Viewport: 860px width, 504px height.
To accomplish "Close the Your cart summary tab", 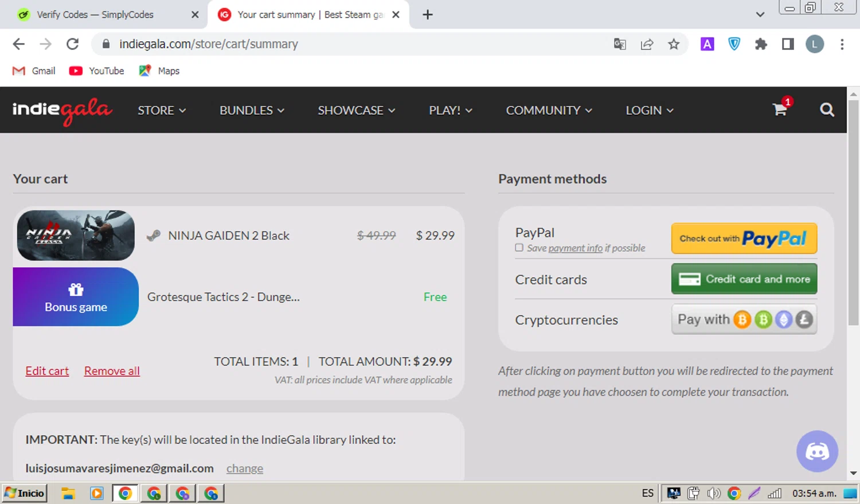I will (396, 14).
